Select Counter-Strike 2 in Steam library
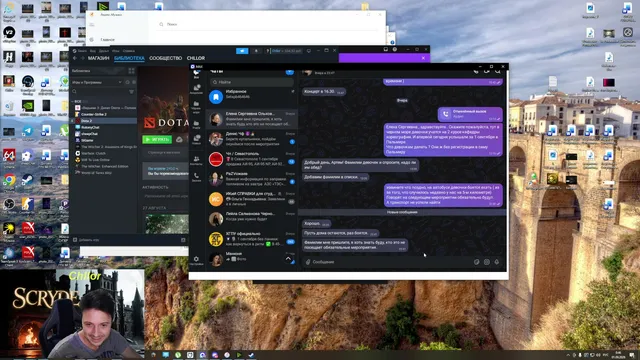The image size is (640, 360). (x=94, y=114)
